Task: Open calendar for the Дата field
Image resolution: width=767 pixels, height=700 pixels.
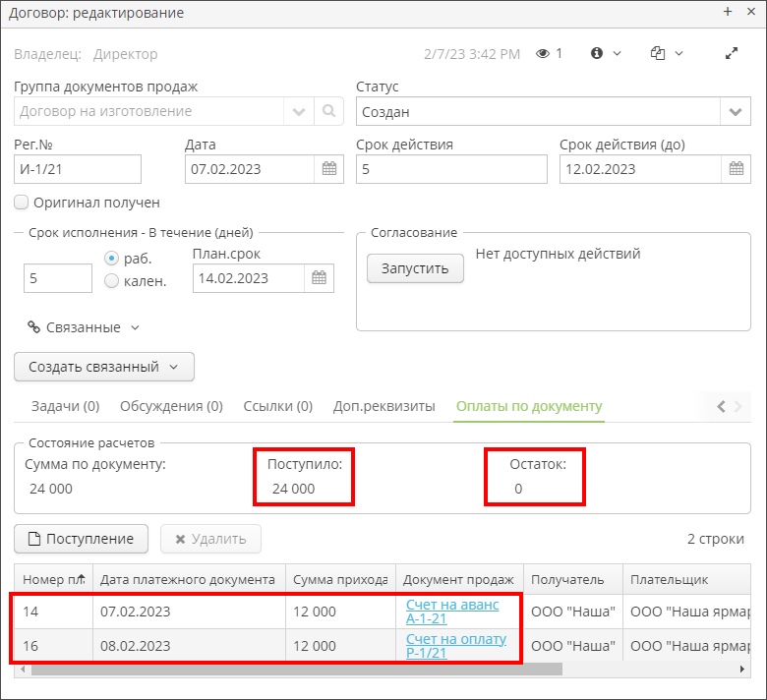Action: click(329, 169)
